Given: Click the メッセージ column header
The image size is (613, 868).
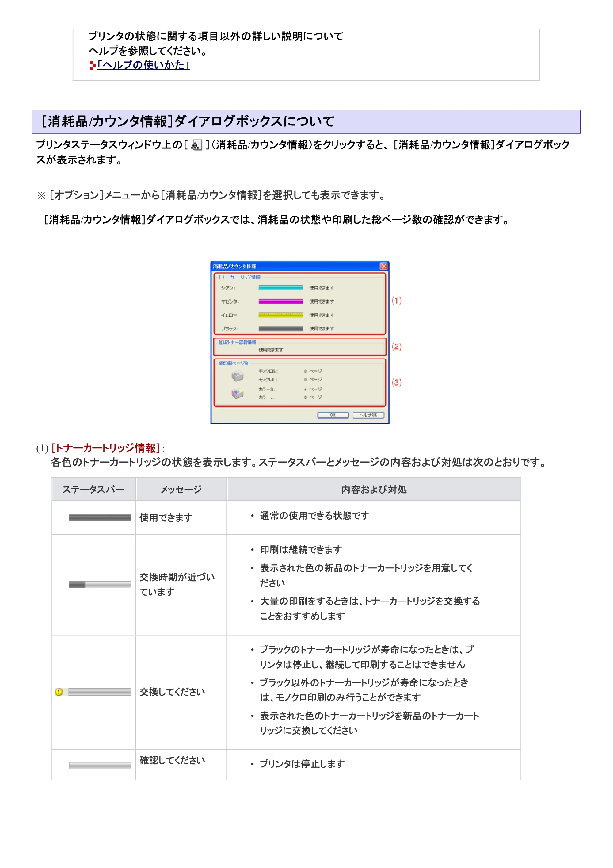Looking at the screenshot, I should 181,490.
